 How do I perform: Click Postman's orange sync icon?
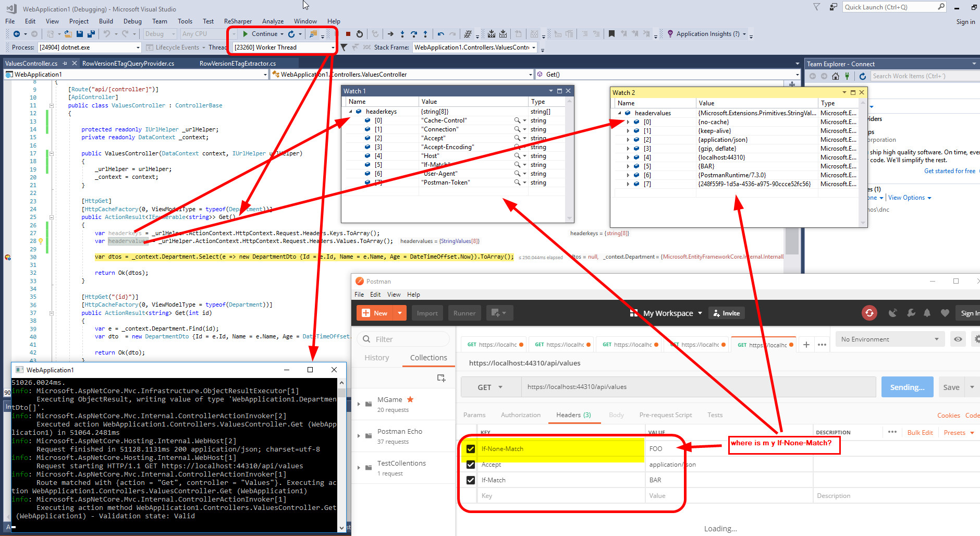coord(869,313)
